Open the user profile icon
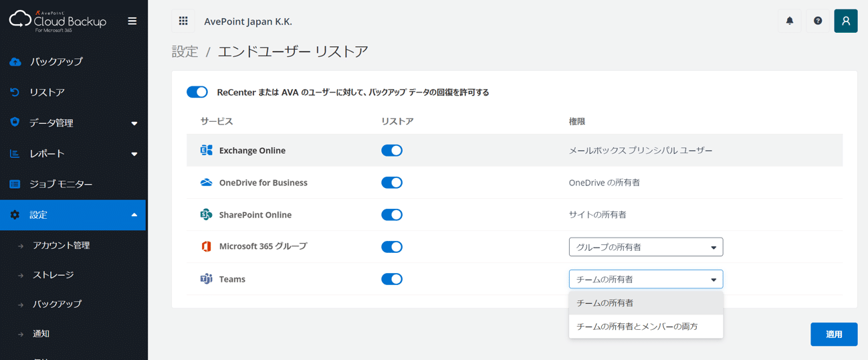868x360 pixels. [846, 21]
